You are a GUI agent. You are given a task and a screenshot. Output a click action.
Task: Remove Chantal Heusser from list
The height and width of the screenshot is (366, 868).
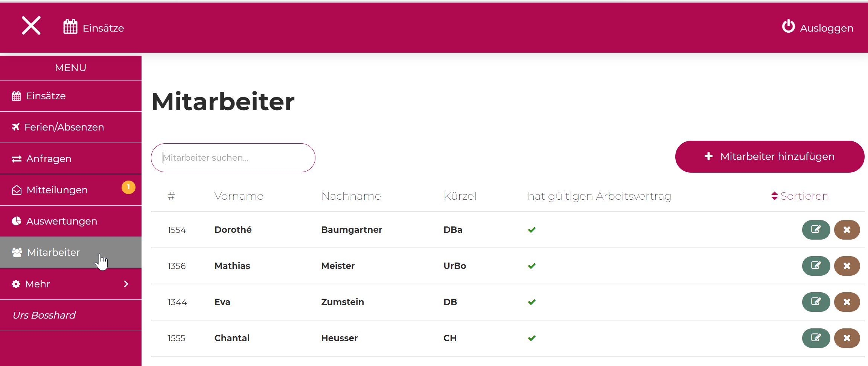[847, 338]
